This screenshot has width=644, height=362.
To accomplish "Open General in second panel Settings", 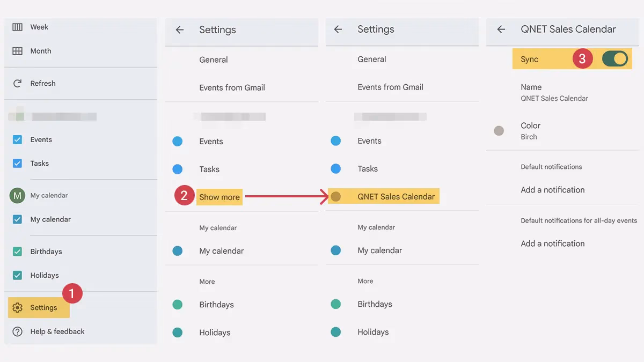I will click(x=214, y=60).
